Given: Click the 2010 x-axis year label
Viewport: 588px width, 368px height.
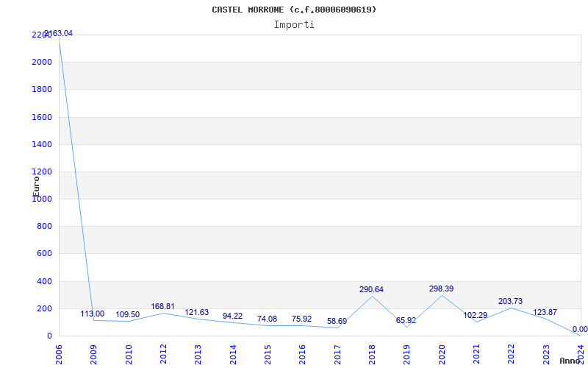Looking at the screenshot, I should pos(129,355).
